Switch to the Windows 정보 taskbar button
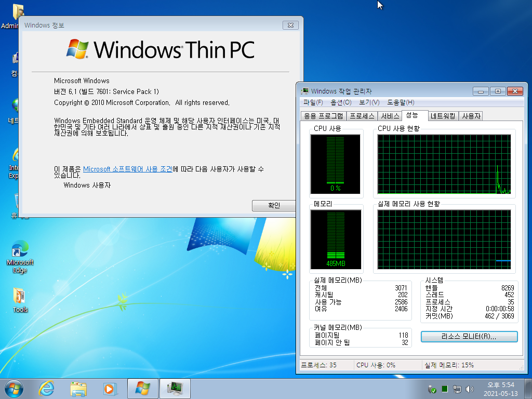 pyautogui.click(x=142, y=389)
